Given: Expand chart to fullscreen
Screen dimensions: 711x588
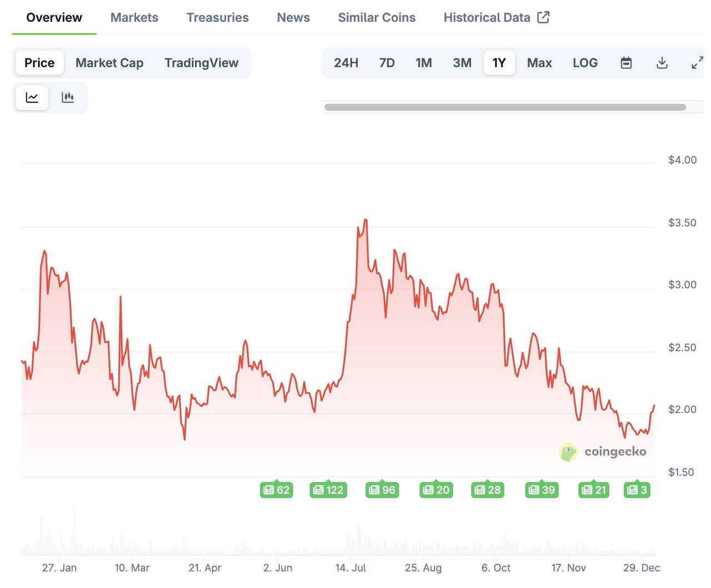Looking at the screenshot, I should click(697, 63).
